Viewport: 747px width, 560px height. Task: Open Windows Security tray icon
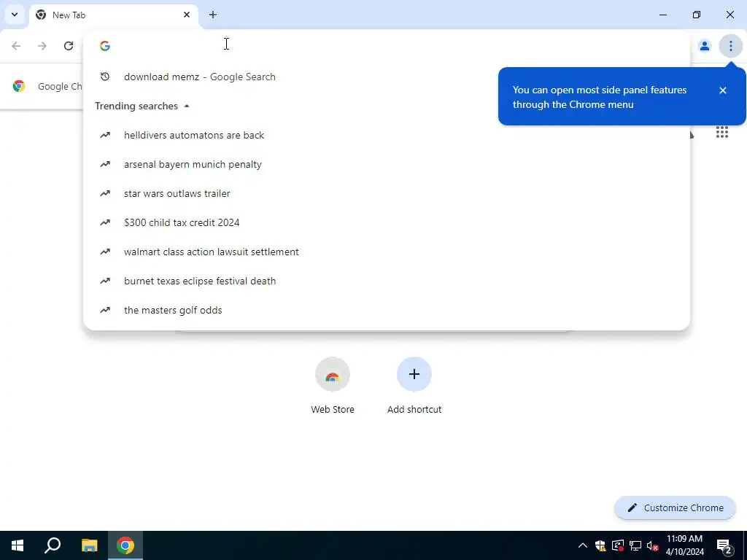pyautogui.click(x=600, y=545)
